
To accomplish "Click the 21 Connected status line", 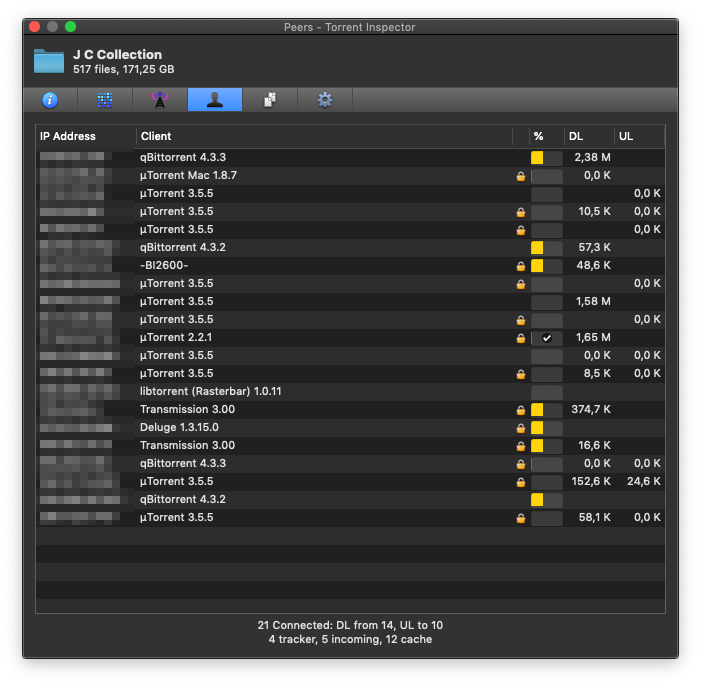I will click(x=350, y=625).
